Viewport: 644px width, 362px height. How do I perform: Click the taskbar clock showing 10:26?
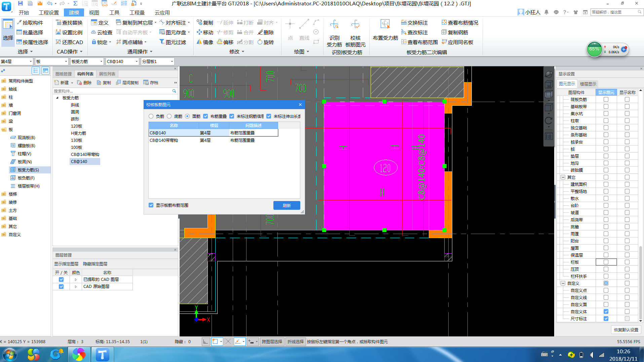coord(623,352)
